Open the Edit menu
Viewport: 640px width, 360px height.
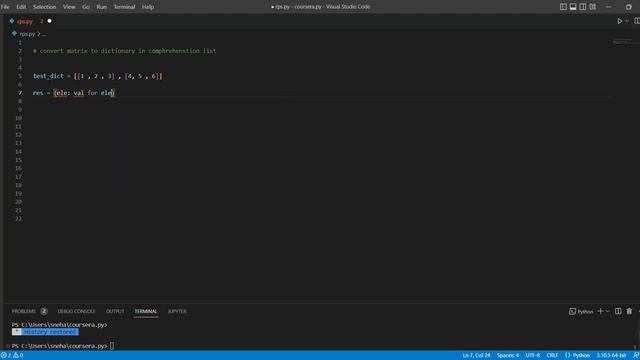(x=21, y=7)
